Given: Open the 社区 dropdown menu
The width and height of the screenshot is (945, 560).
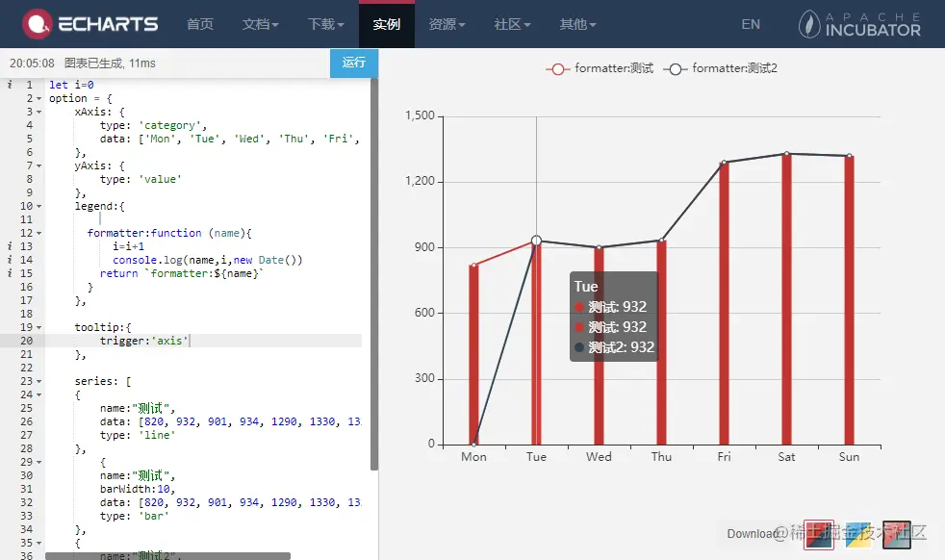Looking at the screenshot, I should 512,24.
